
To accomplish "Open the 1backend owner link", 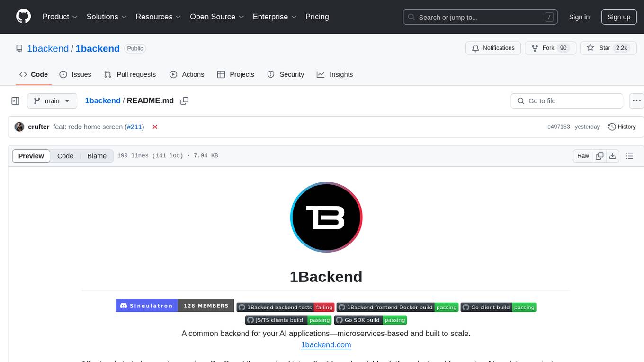I will click(48, 48).
